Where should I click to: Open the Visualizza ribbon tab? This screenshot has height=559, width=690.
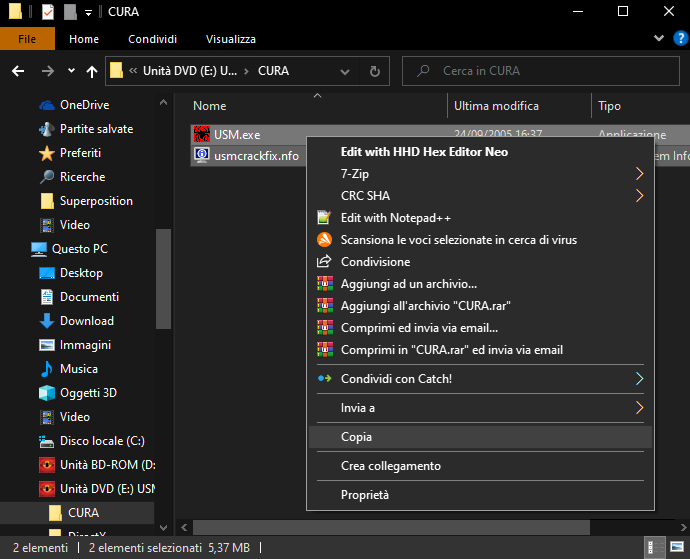231,39
